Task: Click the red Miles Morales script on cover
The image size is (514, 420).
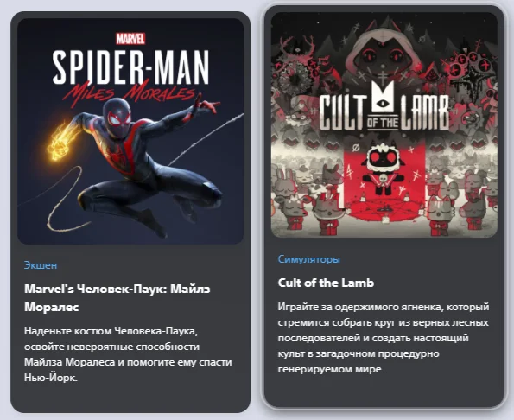Action: [x=130, y=93]
